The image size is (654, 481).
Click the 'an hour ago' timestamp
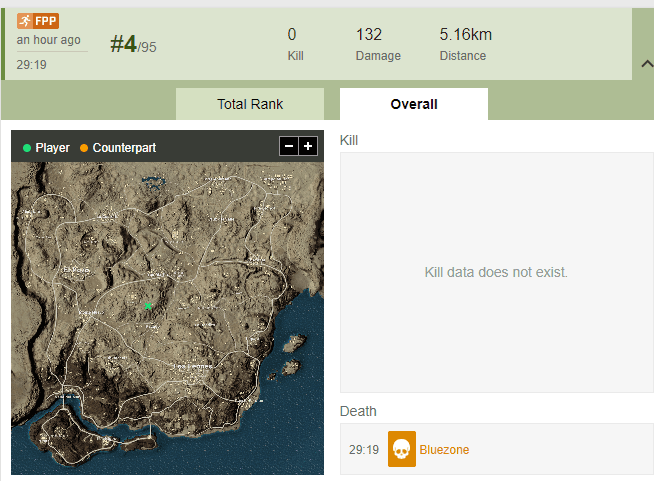pyautogui.click(x=48, y=40)
